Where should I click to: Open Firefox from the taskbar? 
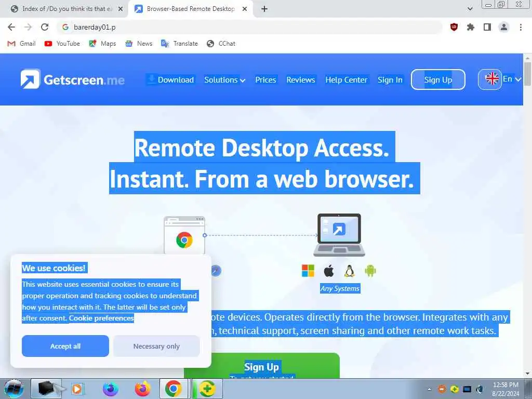(x=142, y=389)
